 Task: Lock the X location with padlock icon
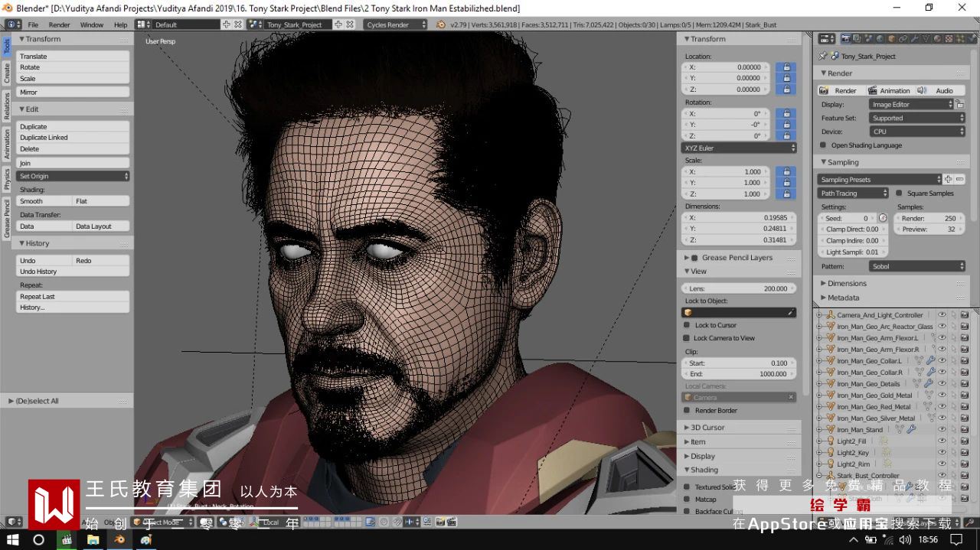tap(786, 67)
